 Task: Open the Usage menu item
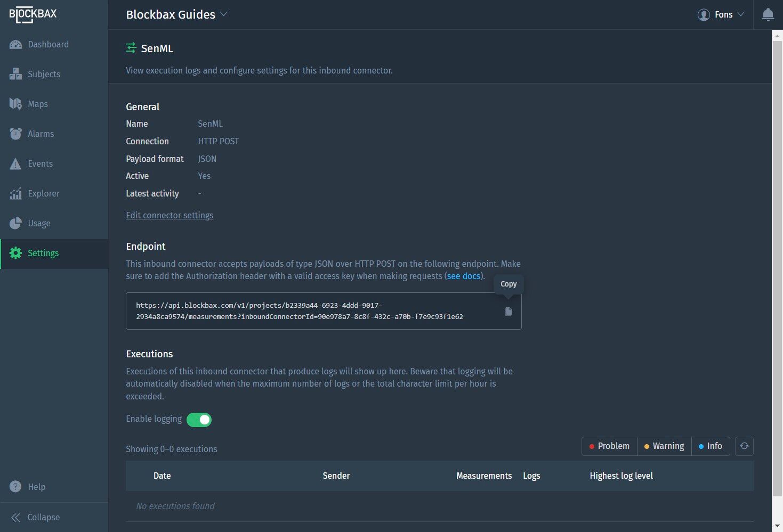click(39, 224)
